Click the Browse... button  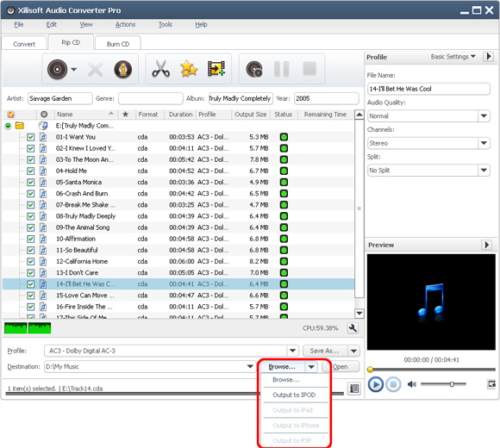[283, 367]
